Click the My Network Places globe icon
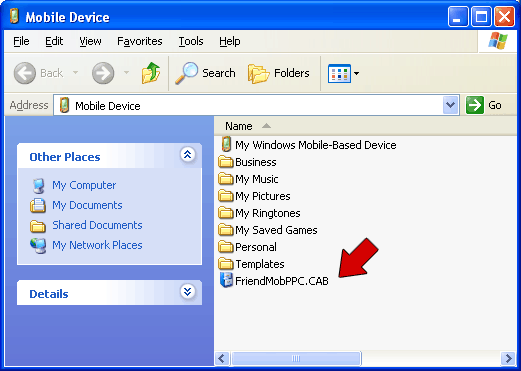The width and height of the screenshot is (521, 371). point(38,246)
